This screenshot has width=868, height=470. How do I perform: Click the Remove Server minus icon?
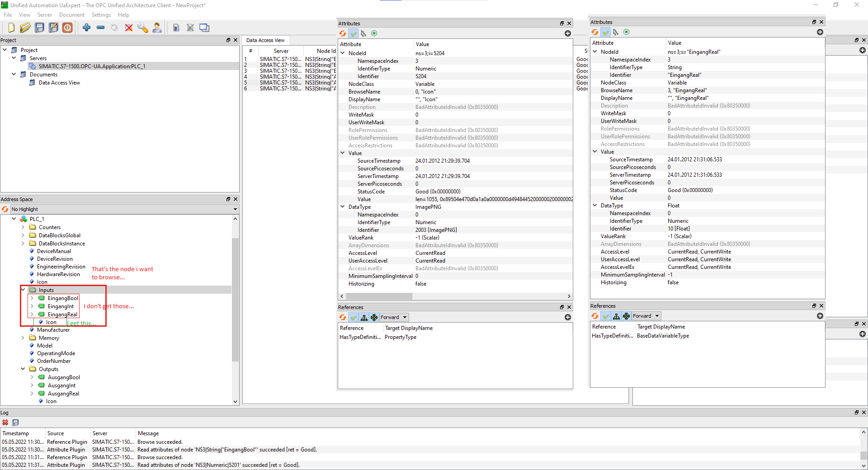[x=100, y=28]
